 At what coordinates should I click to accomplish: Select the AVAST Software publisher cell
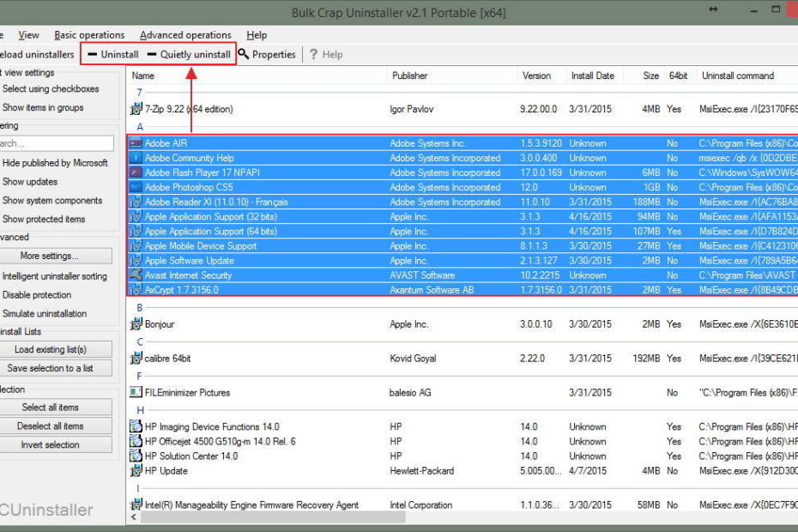[x=422, y=276]
